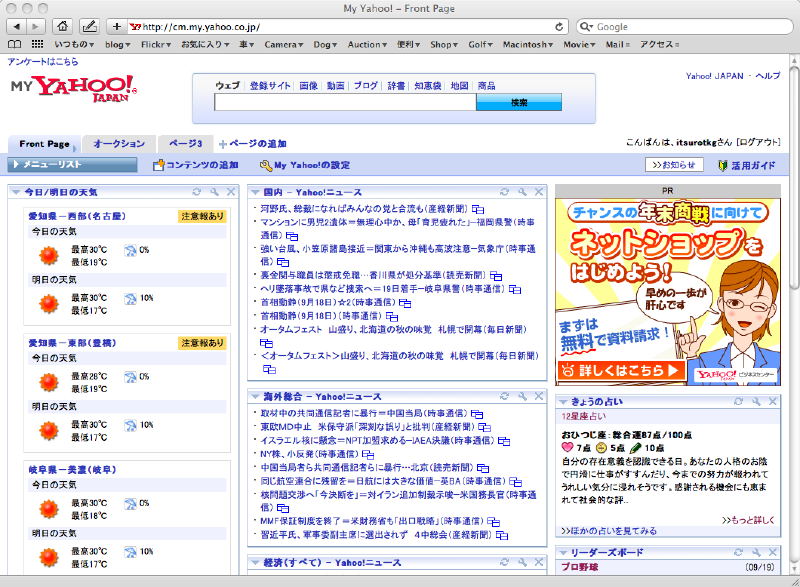The width and height of the screenshot is (800, 587).
Task: Open the Camera bookmarks dropdown
Action: coord(284,44)
